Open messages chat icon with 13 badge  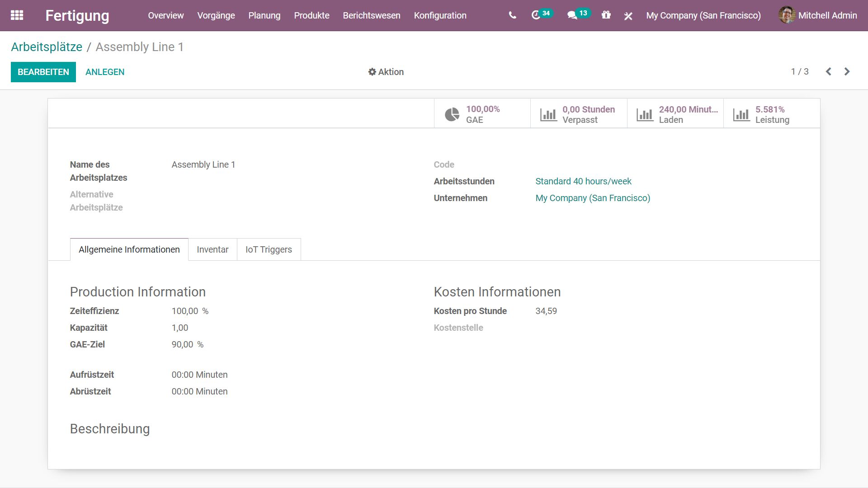[x=573, y=15]
